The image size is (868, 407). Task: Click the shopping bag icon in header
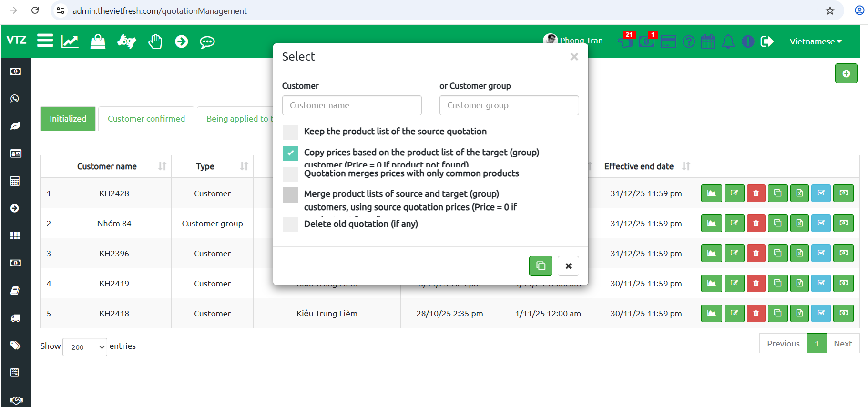tap(98, 41)
